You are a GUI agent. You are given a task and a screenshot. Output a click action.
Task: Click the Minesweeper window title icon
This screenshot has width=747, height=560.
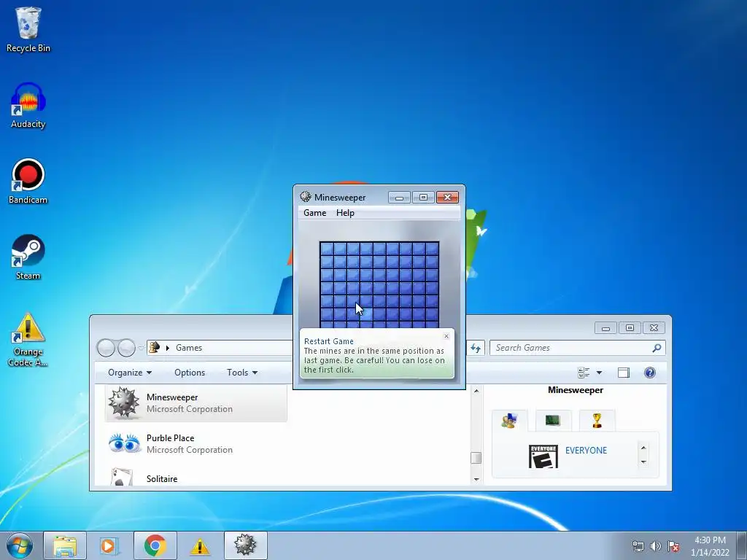[x=306, y=197]
